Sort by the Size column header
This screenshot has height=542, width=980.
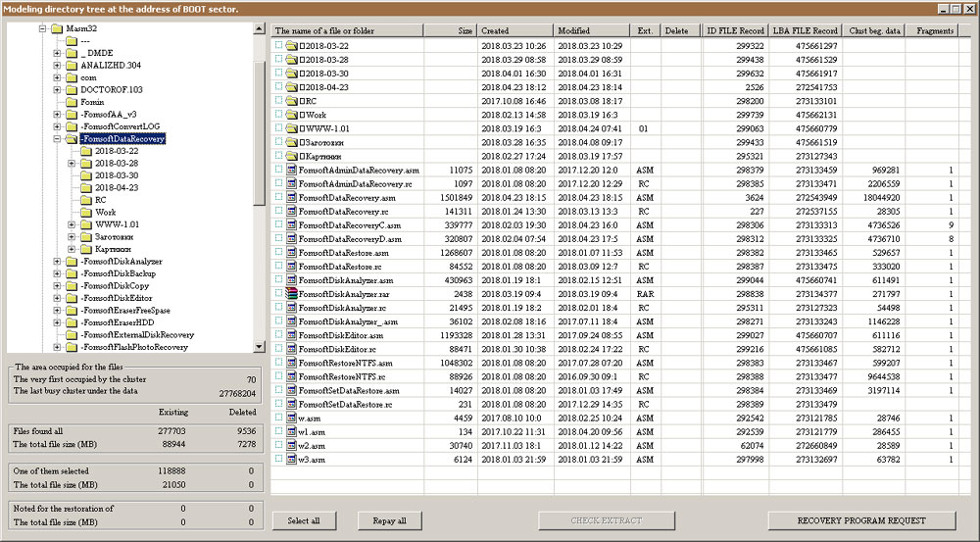click(451, 30)
